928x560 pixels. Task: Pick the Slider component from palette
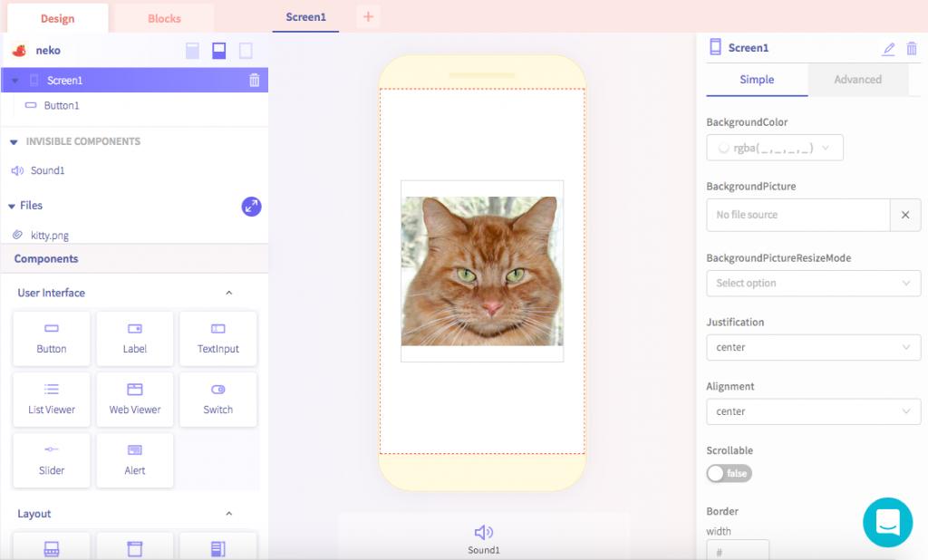click(x=52, y=460)
